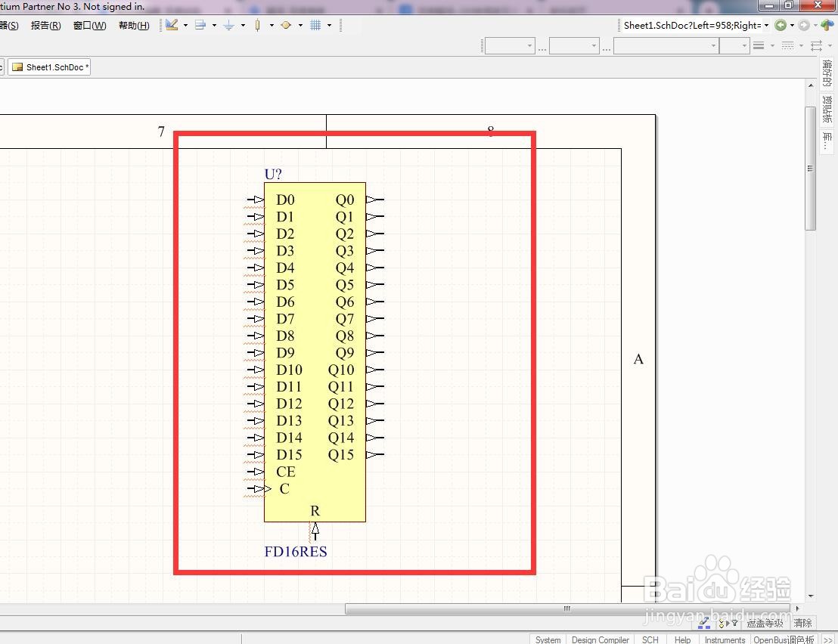Image resolution: width=838 pixels, height=644 pixels.
Task: Click the R reset pin label
Action: (315, 511)
